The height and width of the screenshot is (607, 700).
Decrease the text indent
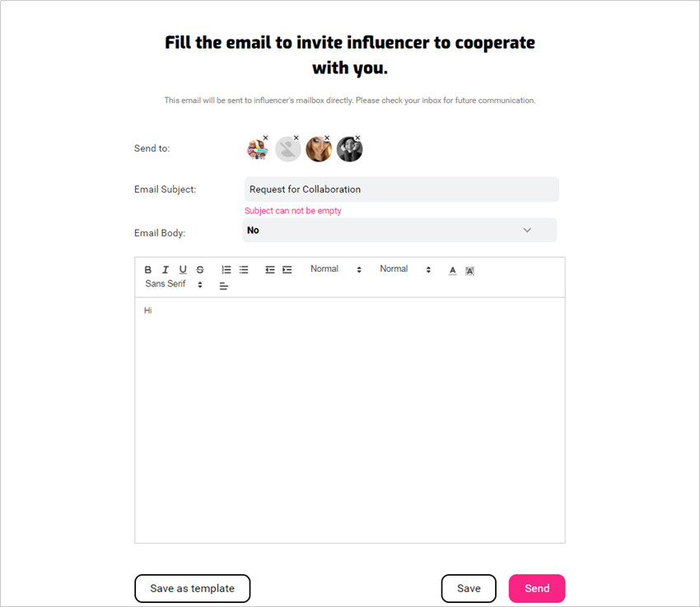pyautogui.click(x=269, y=269)
